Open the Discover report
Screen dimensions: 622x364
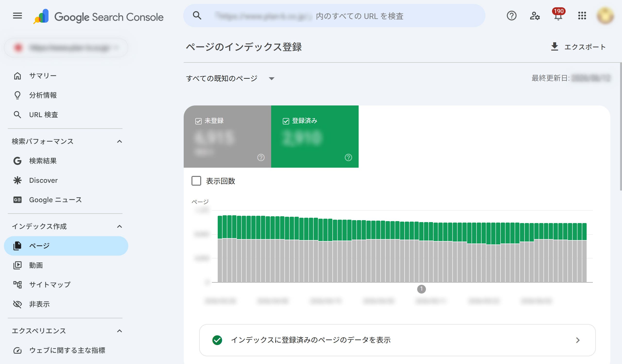(x=66, y=180)
